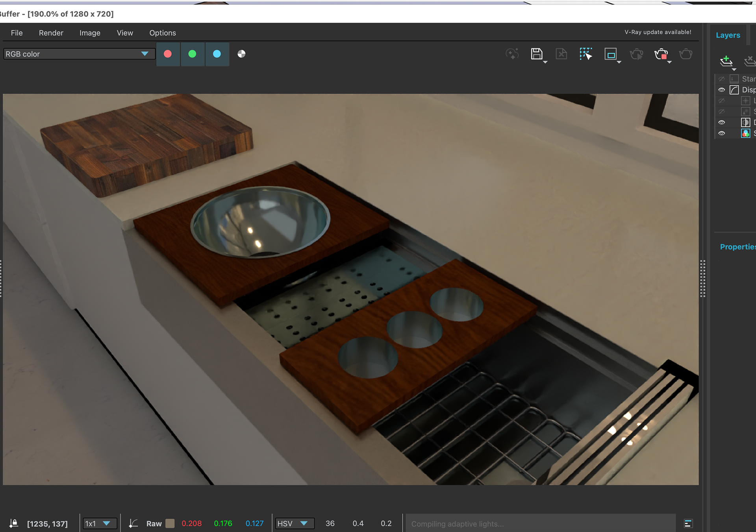This screenshot has height=532, width=756.
Task: Open the 1x1 sample size dropdown
Action: click(98, 523)
